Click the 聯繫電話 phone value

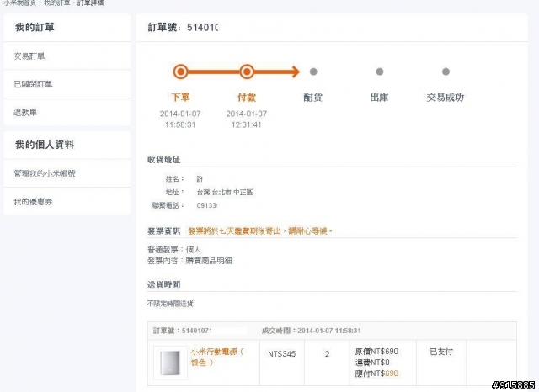tap(207, 205)
